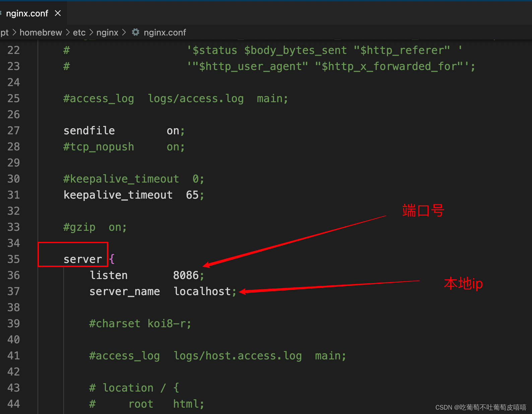Image resolution: width=532 pixels, height=414 pixels.
Task: Click line number 44 in the gutter
Action: (13, 404)
